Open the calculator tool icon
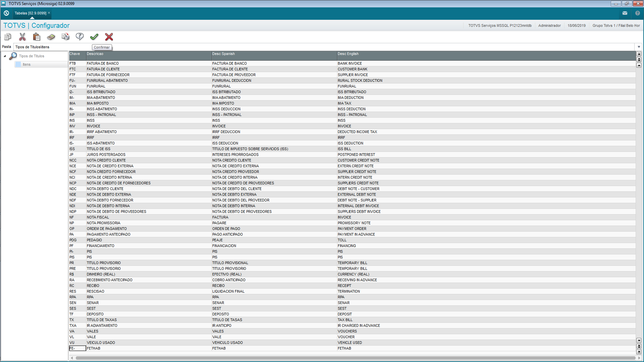The height and width of the screenshot is (362, 644). coord(51,37)
